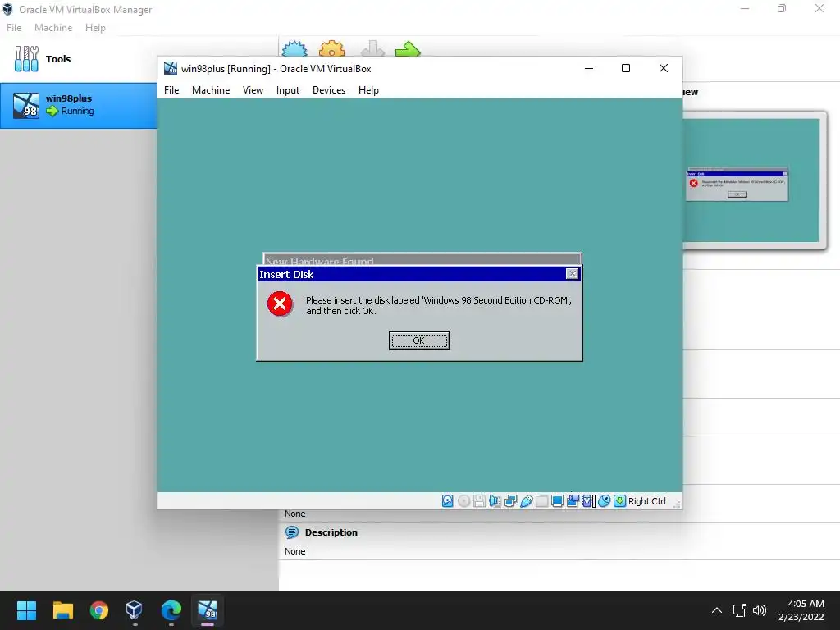The width and height of the screenshot is (840, 630).
Task: Click the Settings gear toolbar icon
Action: [x=331, y=49]
